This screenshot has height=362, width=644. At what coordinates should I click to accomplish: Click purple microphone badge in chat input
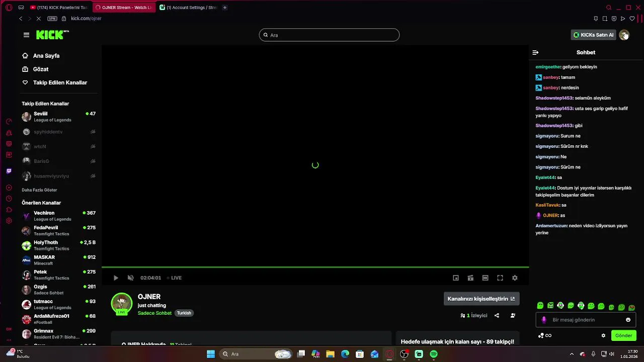(544, 320)
